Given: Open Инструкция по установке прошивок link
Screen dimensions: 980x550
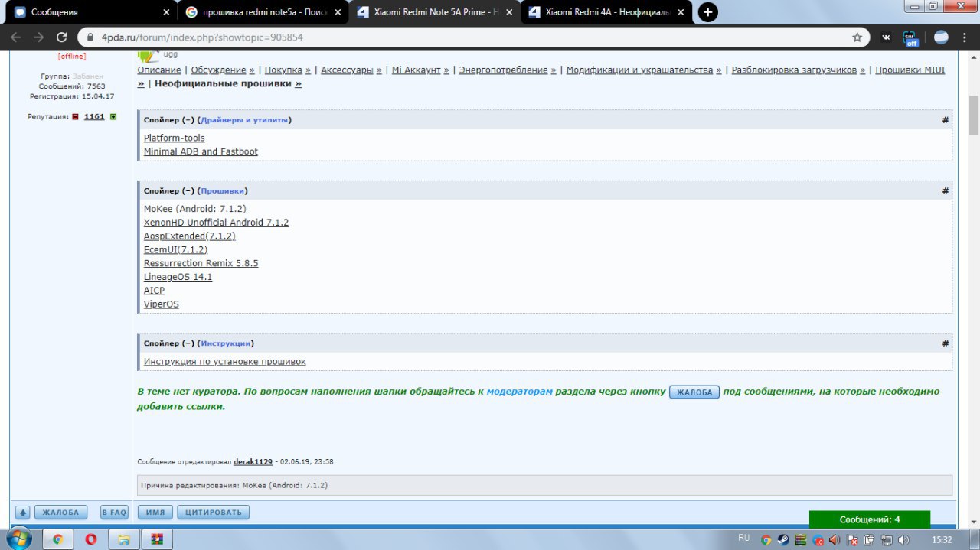Looking at the screenshot, I should point(225,362).
